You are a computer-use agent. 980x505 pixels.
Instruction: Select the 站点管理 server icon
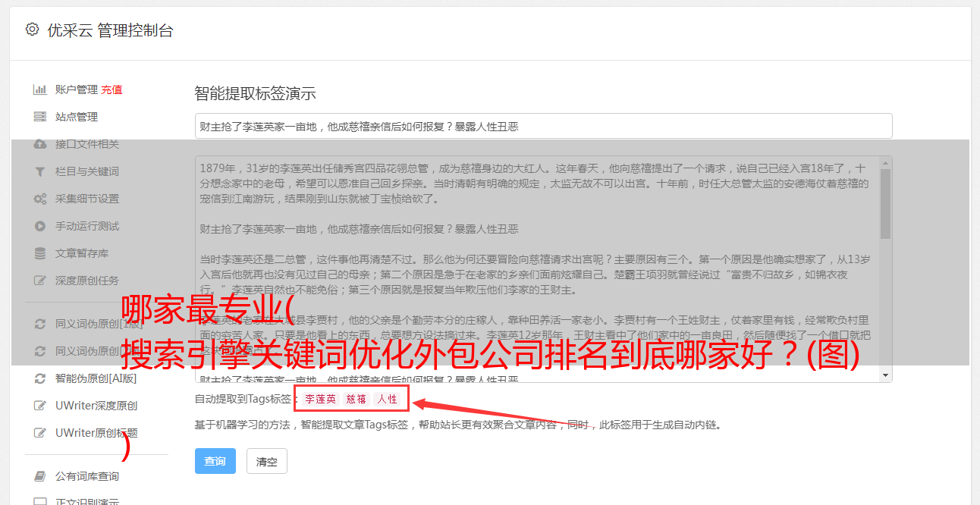point(39,117)
